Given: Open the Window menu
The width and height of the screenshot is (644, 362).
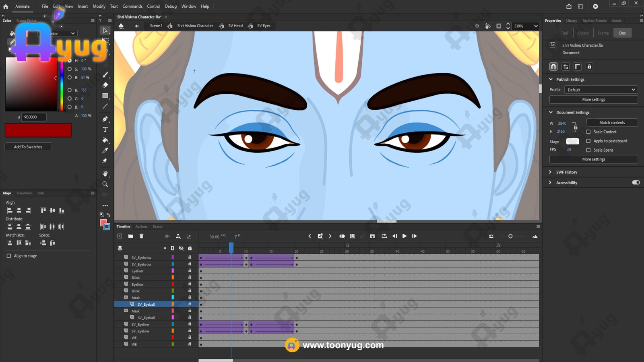Looking at the screenshot, I should point(188,6).
